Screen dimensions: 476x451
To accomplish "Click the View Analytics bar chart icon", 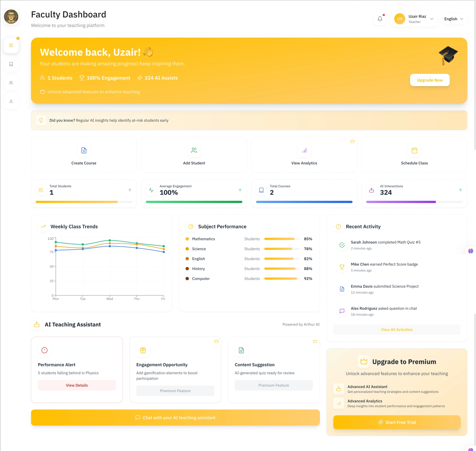I will click(x=304, y=150).
